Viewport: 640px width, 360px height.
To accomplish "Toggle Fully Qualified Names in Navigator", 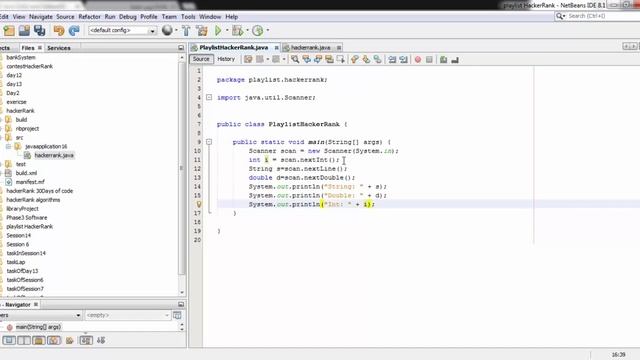I will (70, 340).
